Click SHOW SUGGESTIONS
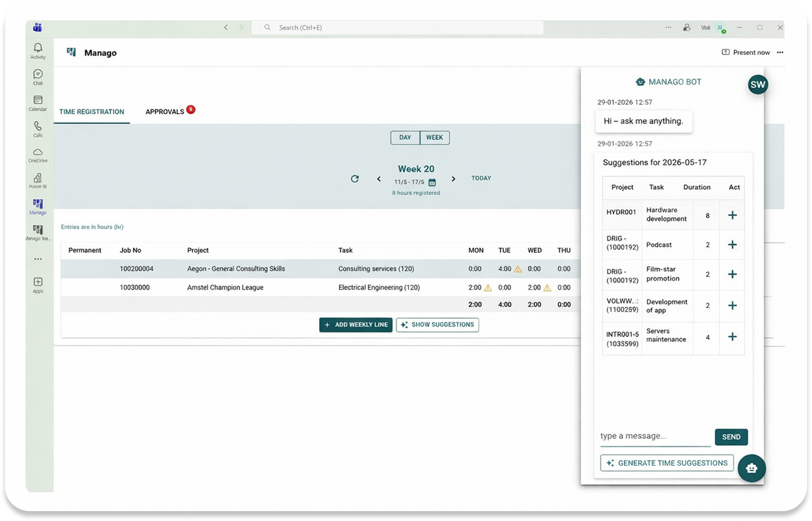Image resolution: width=812 pixels, height=521 pixels. [437, 325]
